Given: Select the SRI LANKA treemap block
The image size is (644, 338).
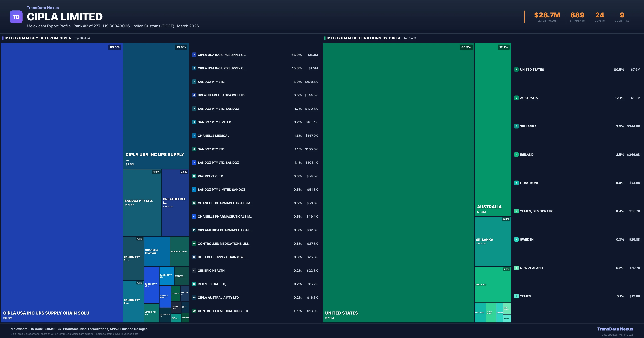Looking at the screenshot, I should click(x=493, y=242).
